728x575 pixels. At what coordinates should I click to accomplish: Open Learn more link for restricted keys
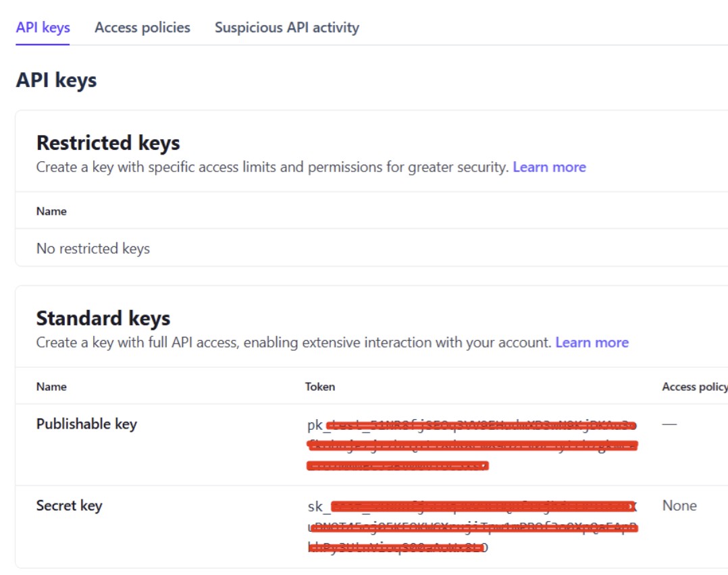tap(549, 167)
